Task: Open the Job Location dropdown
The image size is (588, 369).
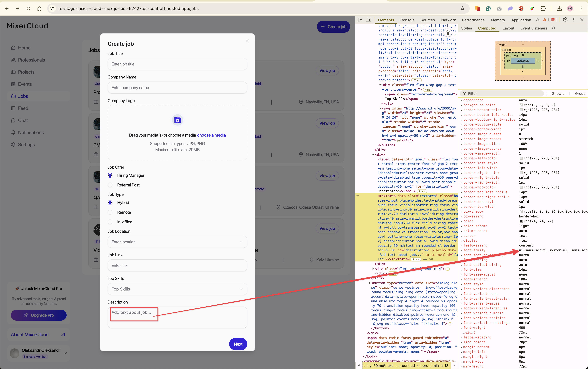Action: pyautogui.click(x=177, y=242)
